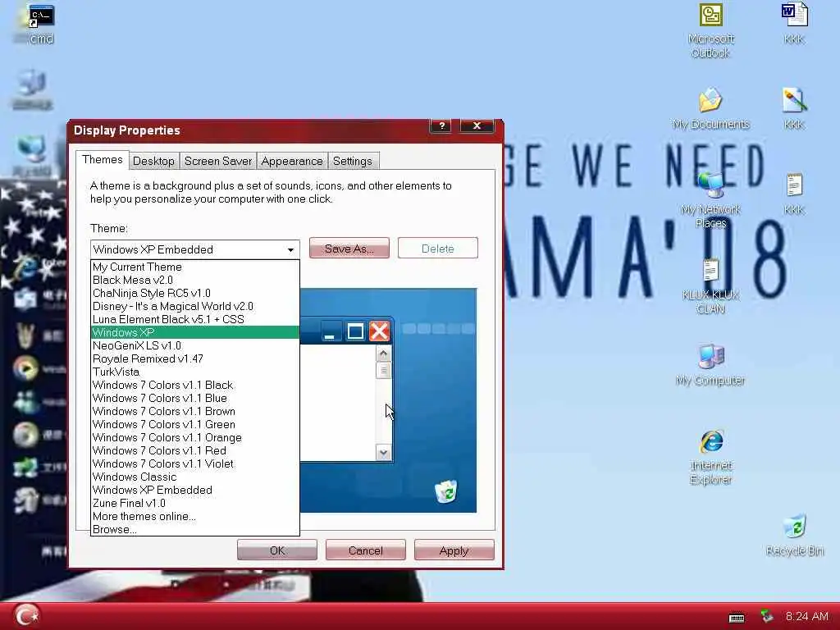Switch to the Themes tab
Image resolution: width=840 pixels, height=630 pixels.
click(103, 160)
